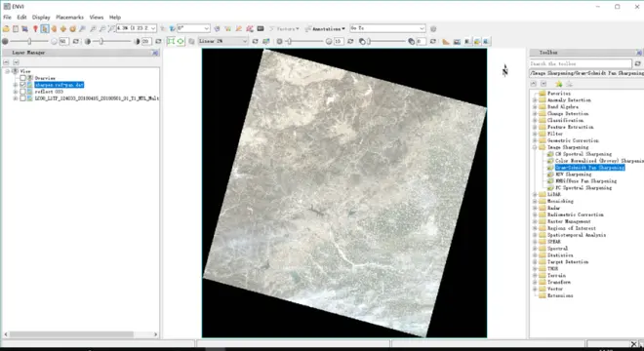Collapse the View root tree node
644x351 pixels.
point(7,71)
